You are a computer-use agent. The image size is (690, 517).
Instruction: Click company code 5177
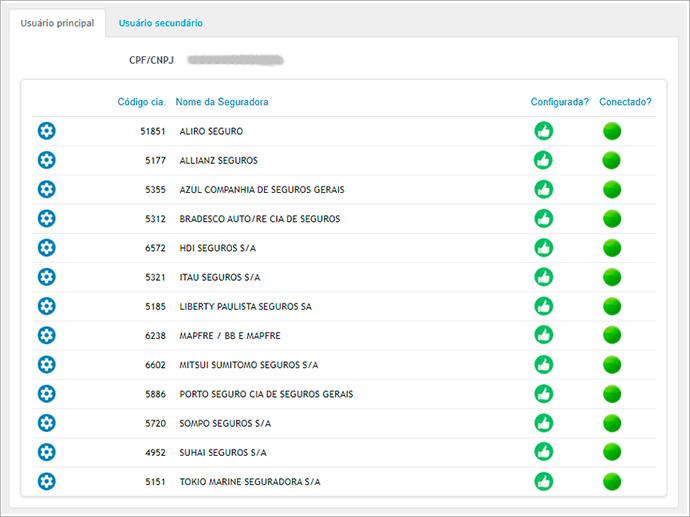tap(155, 160)
